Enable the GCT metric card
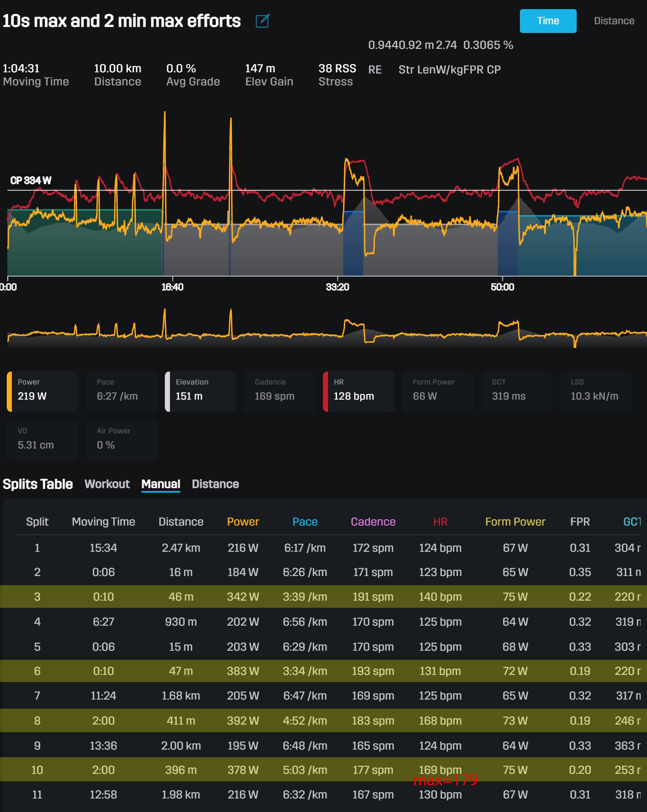 pyautogui.click(x=517, y=391)
